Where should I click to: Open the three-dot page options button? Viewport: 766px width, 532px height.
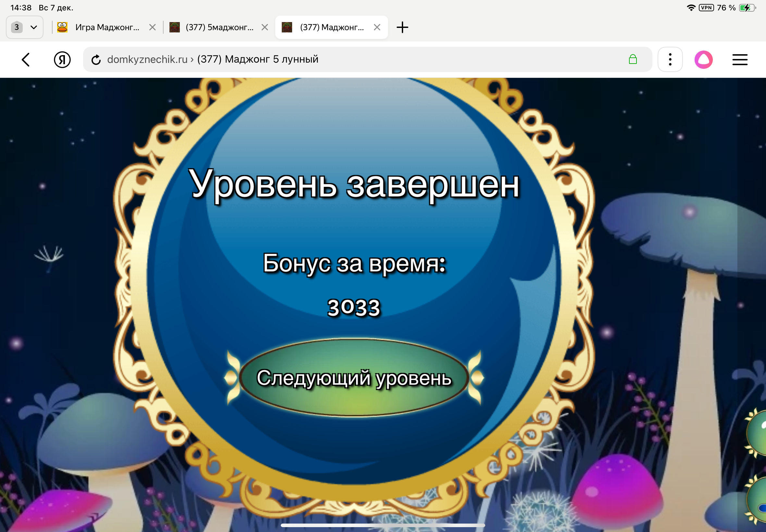click(670, 60)
